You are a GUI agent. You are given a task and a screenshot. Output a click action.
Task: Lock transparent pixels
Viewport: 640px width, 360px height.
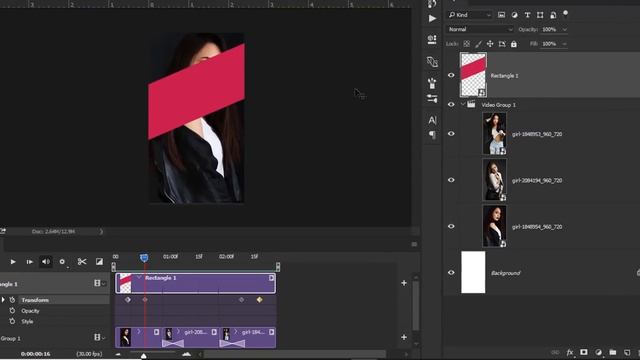tap(467, 44)
